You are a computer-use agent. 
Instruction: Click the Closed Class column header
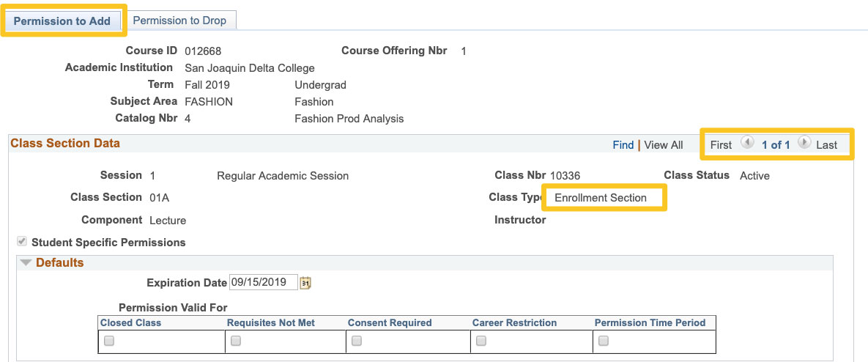point(130,322)
